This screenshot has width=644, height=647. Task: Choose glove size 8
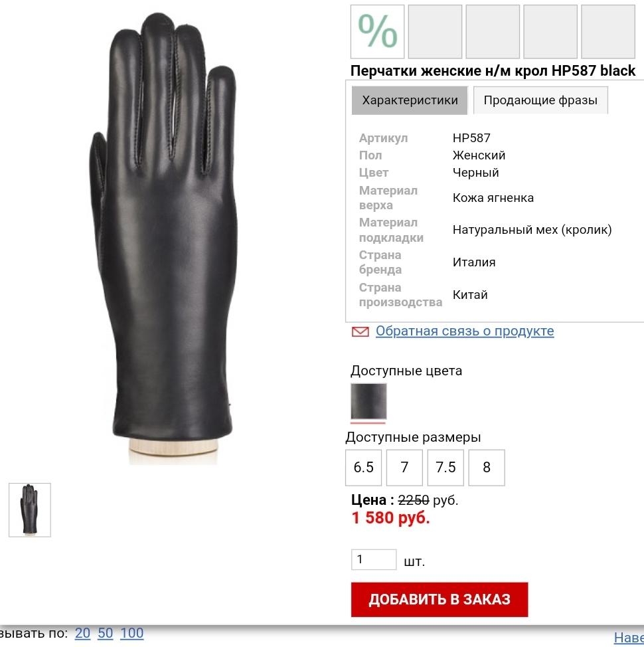coord(487,468)
